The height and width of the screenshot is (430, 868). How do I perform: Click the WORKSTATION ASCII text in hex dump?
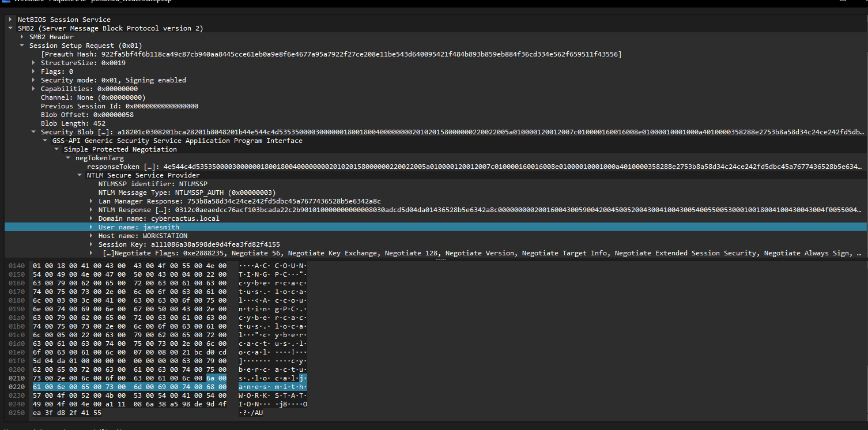coord(272,396)
